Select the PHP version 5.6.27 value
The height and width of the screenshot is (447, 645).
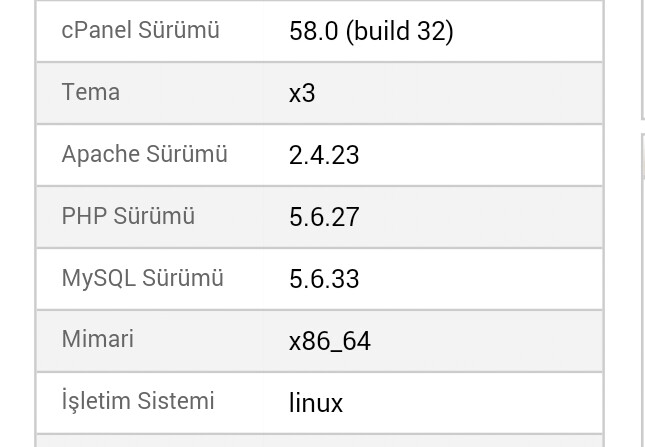coord(324,217)
